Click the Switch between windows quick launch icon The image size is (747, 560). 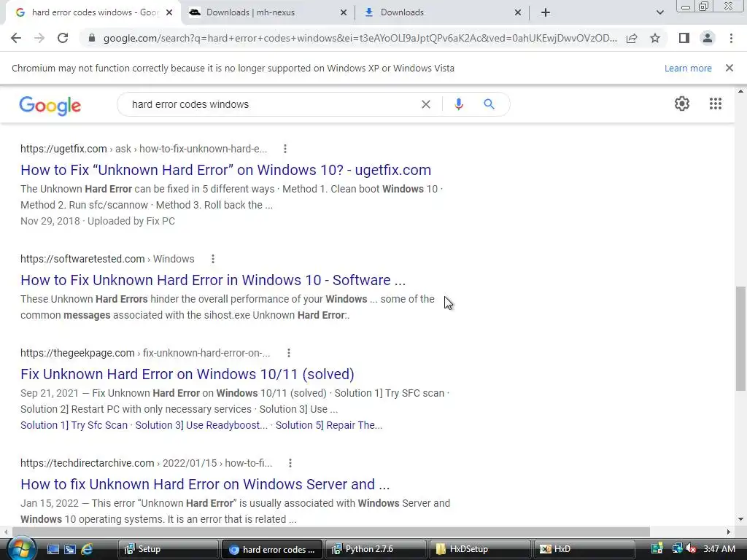pos(70,549)
